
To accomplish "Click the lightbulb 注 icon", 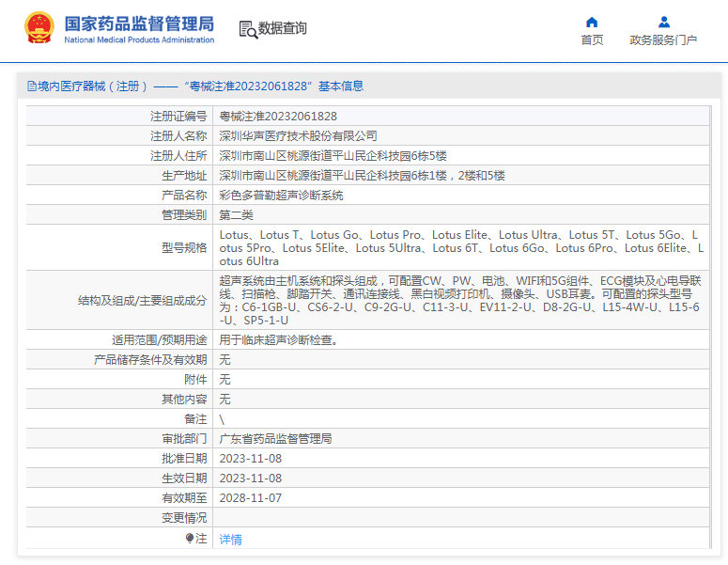I will click(190, 538).
